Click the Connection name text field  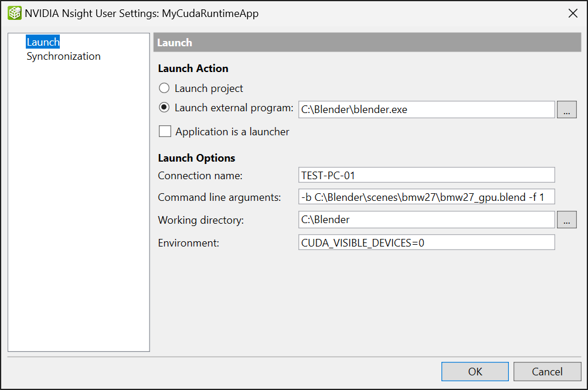426,175
